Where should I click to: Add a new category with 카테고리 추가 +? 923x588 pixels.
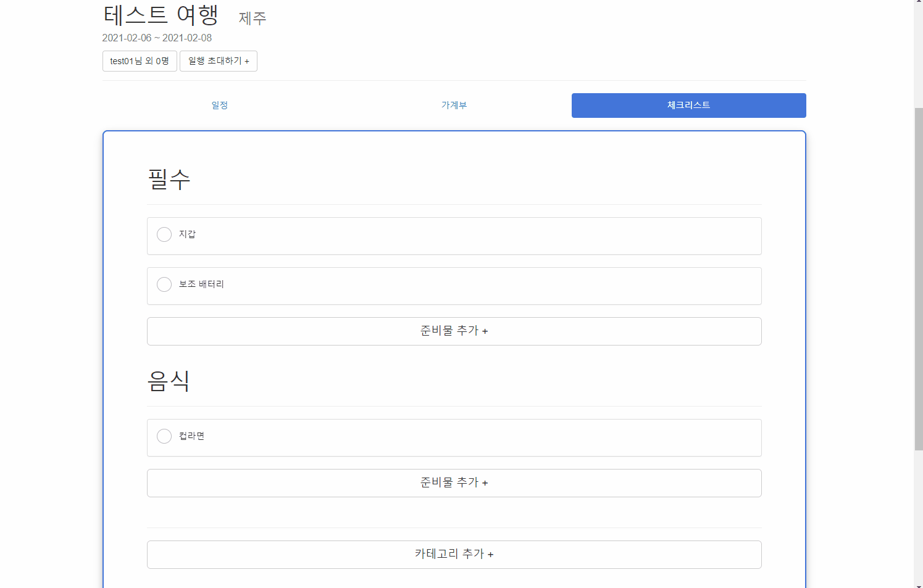tap(454, 555)
